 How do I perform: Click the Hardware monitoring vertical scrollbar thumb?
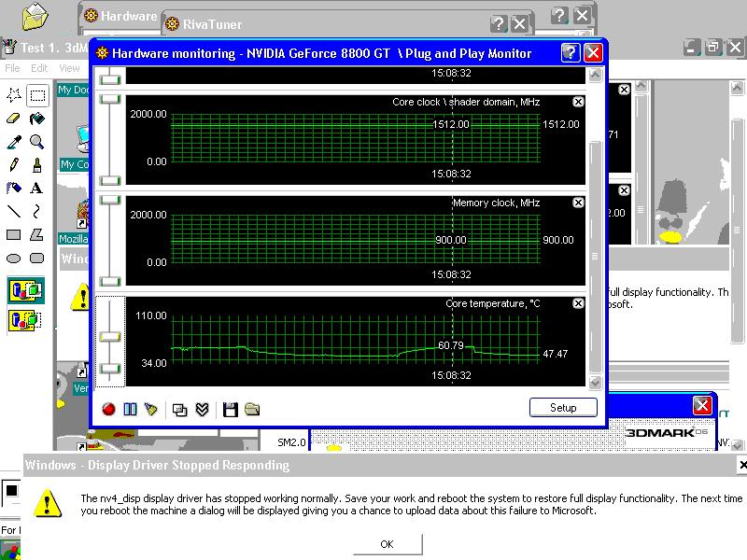click(596, 258)
